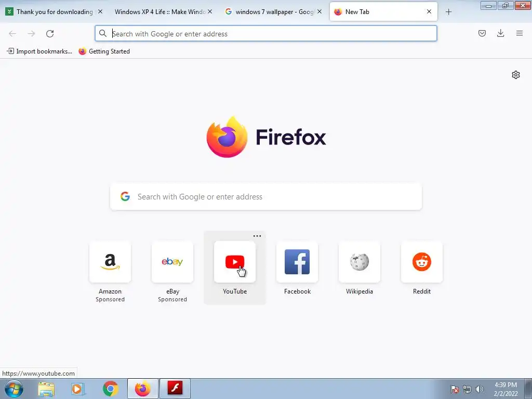
Task: Open Adobe Flash taskbar button
Action: (175, 389)
